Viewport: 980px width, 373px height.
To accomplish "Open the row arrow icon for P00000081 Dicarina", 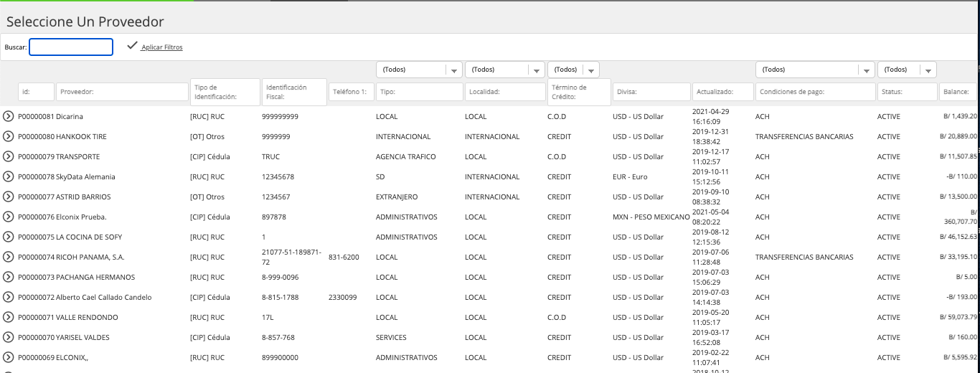I will 8,116.
